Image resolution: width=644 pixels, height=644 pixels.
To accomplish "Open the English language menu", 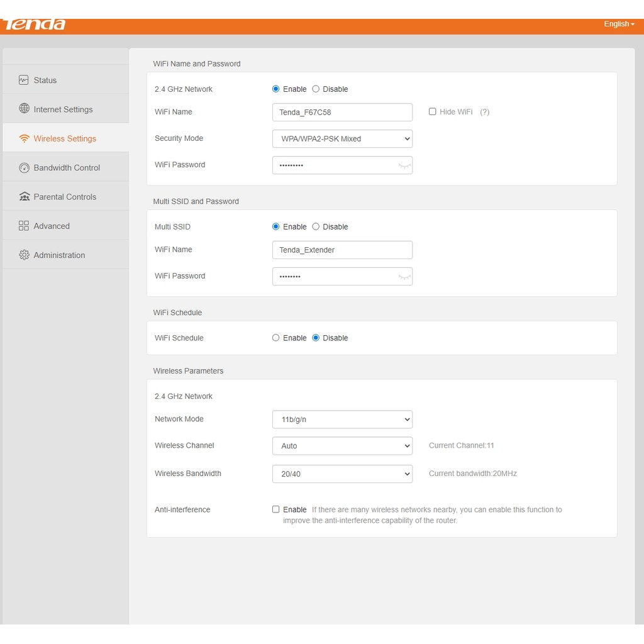I will point(619,24).
